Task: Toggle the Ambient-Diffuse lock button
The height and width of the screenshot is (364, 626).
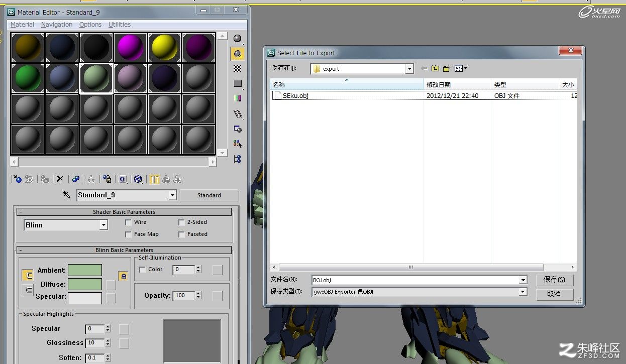Action: point(123,276)
